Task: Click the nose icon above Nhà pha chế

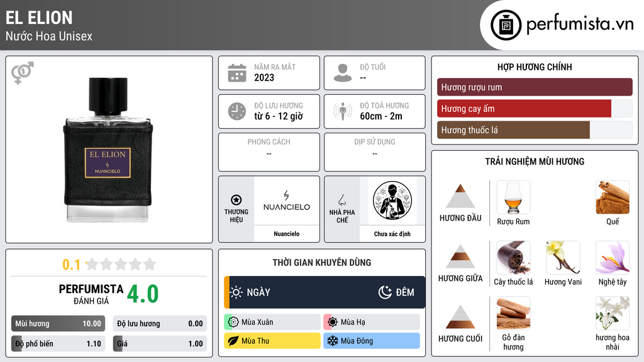Action: tap(341, 200)
